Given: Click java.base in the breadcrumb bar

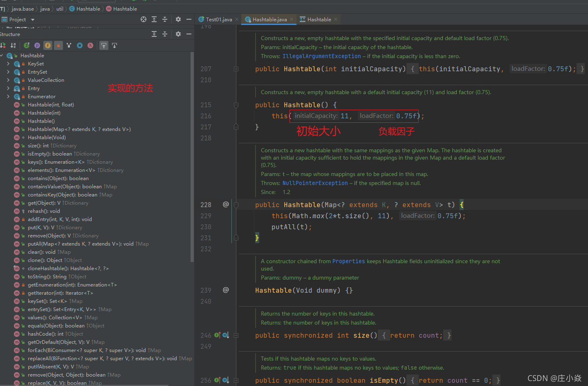Looking at the screenshot, I should pyautogui.click(x=23, y=9).
